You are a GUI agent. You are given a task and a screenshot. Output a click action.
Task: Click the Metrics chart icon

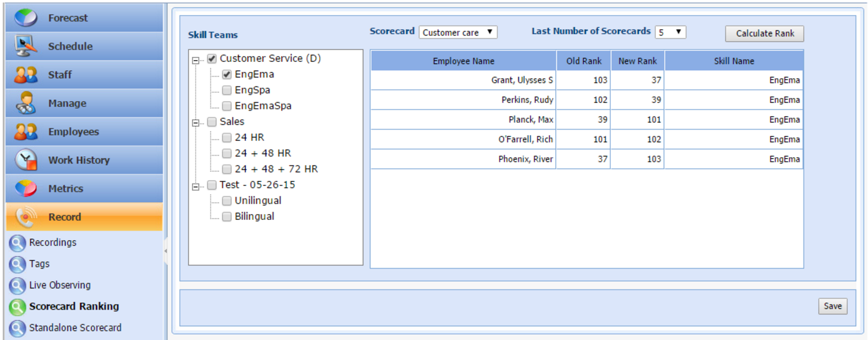26,188
